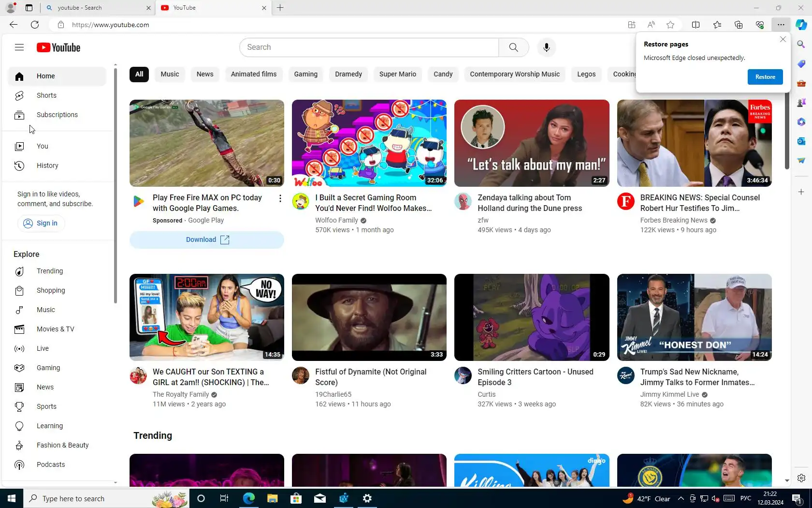
Task: Open the Fistful of Dynamite video title
Action: [371, 377]
